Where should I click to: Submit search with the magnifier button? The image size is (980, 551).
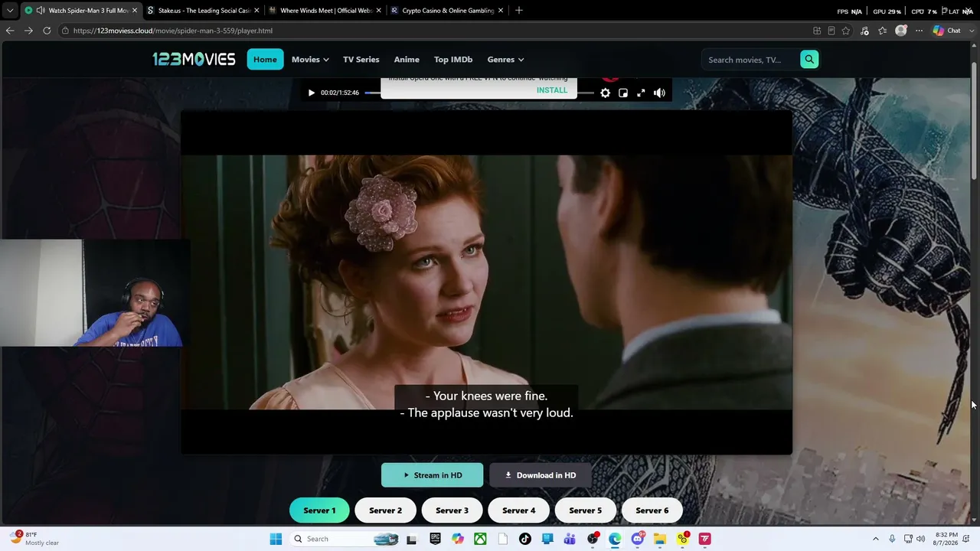(x=809, y=60)
